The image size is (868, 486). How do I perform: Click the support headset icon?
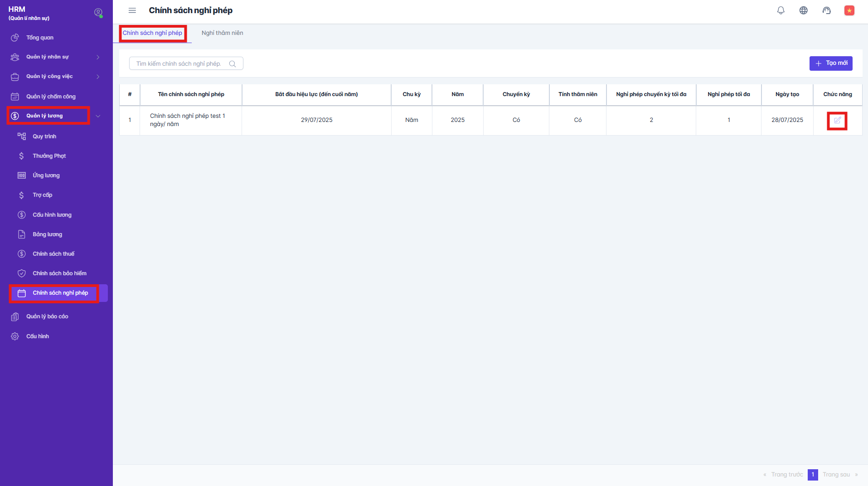[x=826, y=10]
